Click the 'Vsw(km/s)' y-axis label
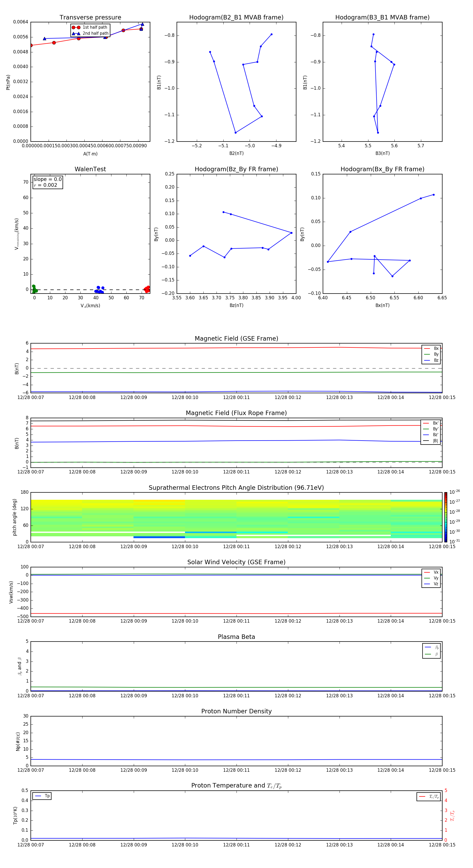Viewport: 473px width, 868px height. [11, 592]
